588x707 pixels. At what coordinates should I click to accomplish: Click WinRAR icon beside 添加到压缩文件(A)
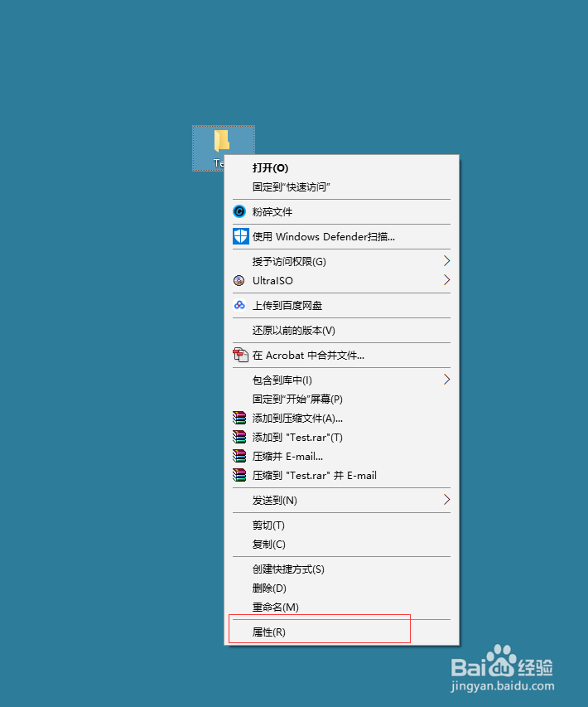[239, 418]
